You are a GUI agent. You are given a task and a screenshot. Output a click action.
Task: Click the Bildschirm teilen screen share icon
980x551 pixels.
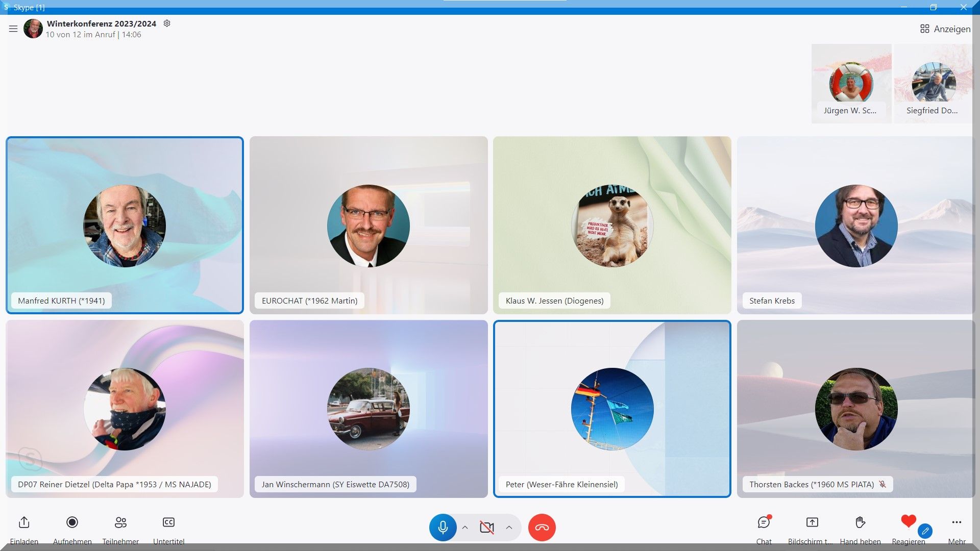click(x=812, y=522)
